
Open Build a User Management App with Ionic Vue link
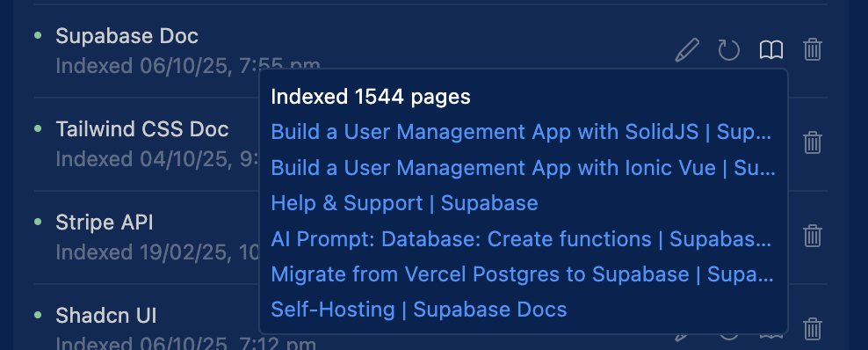pos(523,167)
